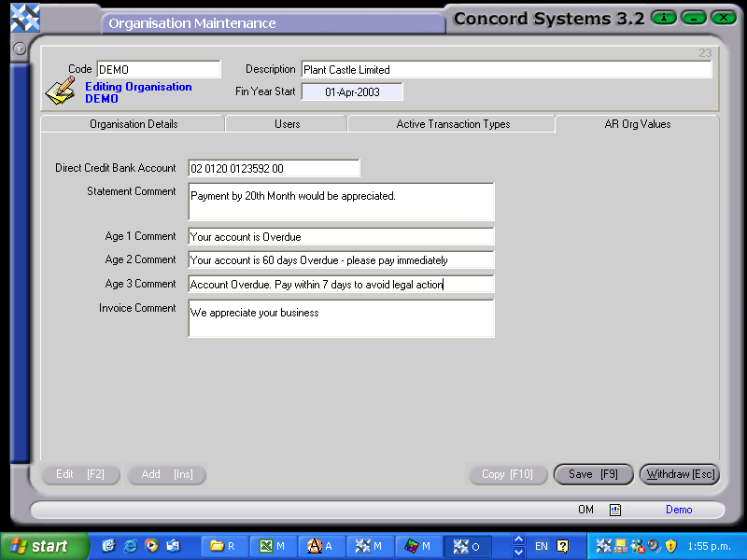Click the security shield icon in system tray
Viewport: 747px width, 560px height.
point(669,546)
